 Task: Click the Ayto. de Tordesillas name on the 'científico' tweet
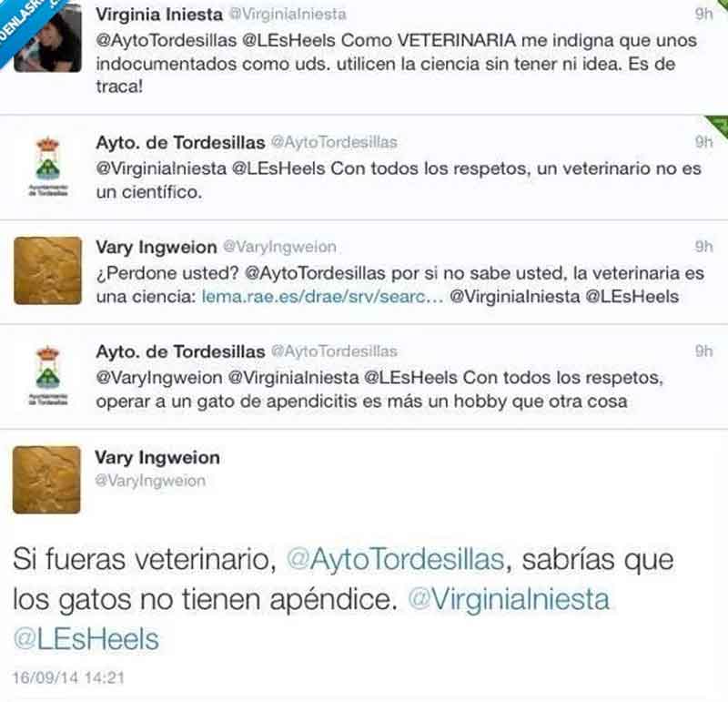(x=180, y=142)
